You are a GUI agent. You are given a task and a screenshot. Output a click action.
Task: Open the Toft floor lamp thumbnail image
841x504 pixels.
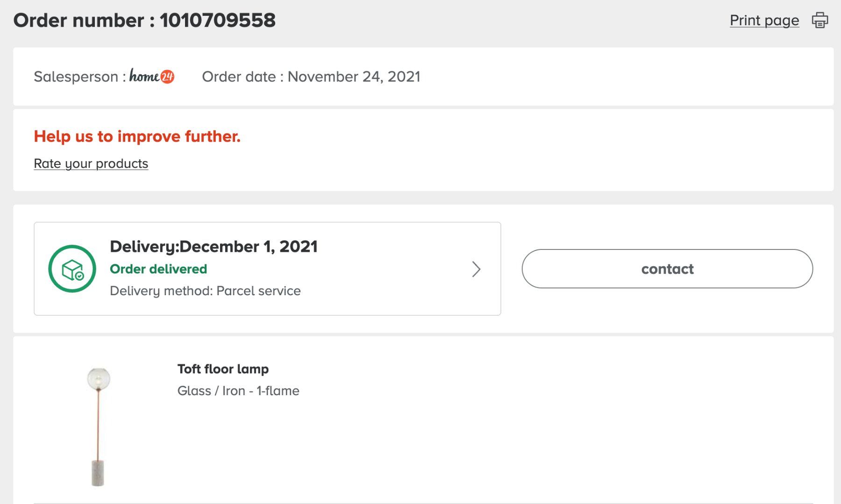99,426
